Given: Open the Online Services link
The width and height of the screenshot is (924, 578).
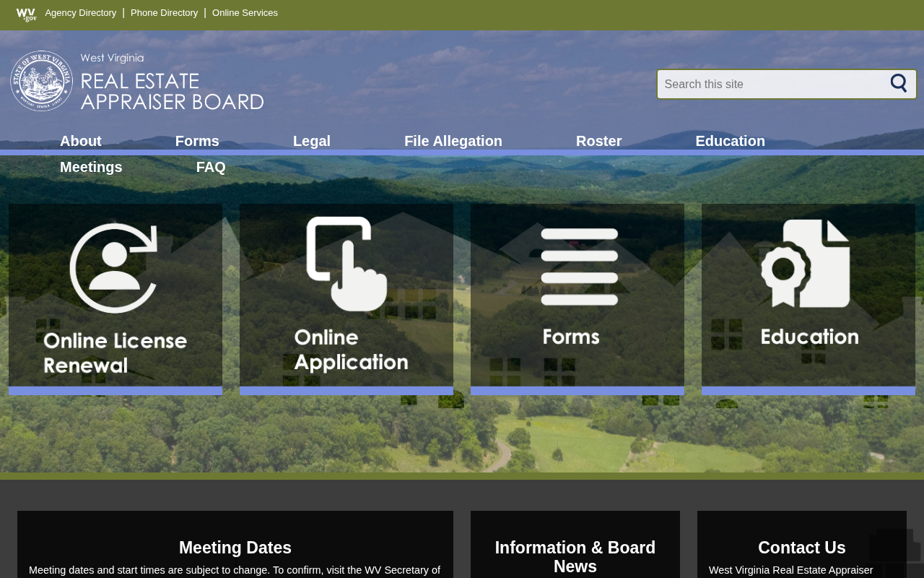Looking at the screenshot, I should click(x=245, y=13).
